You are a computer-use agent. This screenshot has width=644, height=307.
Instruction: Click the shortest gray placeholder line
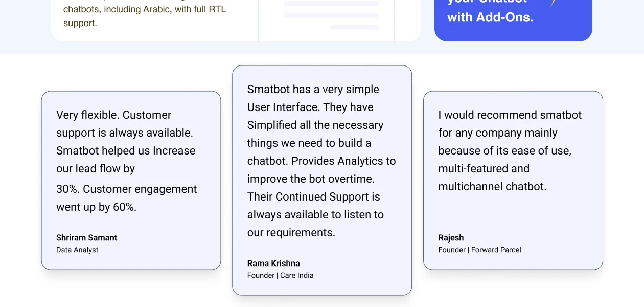coord(354,27)
